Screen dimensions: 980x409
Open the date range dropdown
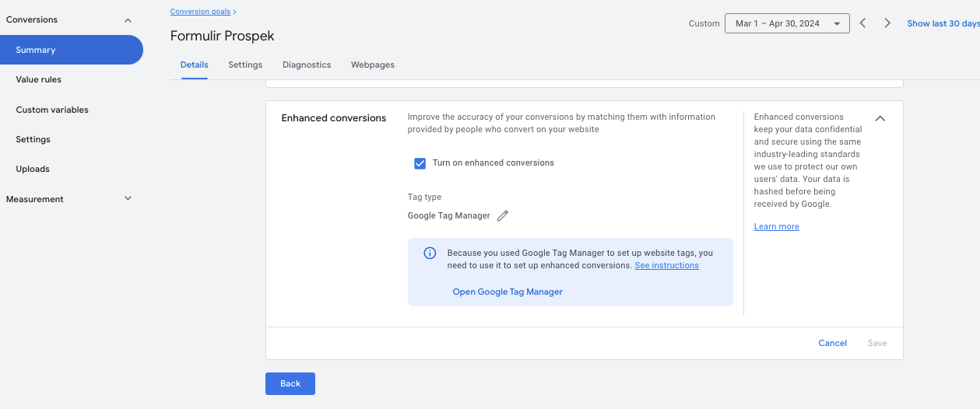coord(787,23)
